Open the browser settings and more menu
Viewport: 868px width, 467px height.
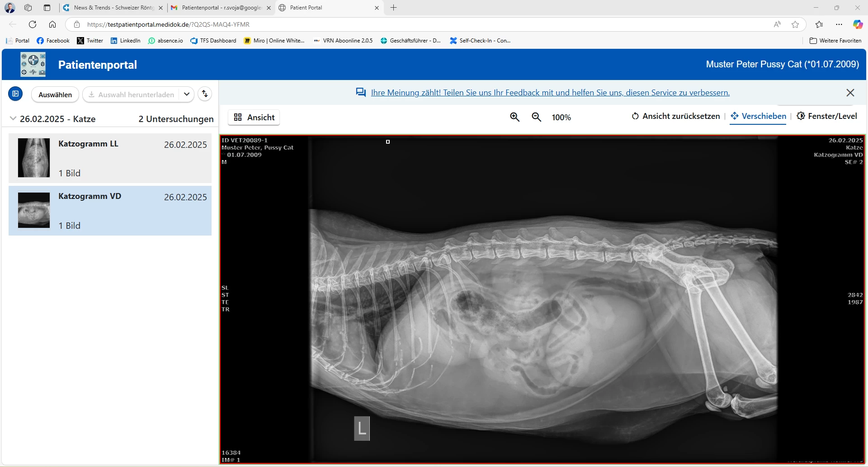[839, 24]
